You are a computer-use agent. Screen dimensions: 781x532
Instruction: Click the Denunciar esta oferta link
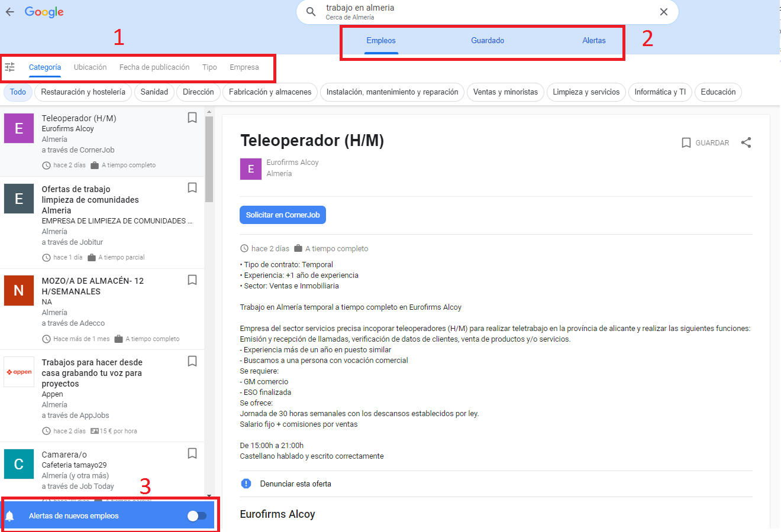coord(296,484)
